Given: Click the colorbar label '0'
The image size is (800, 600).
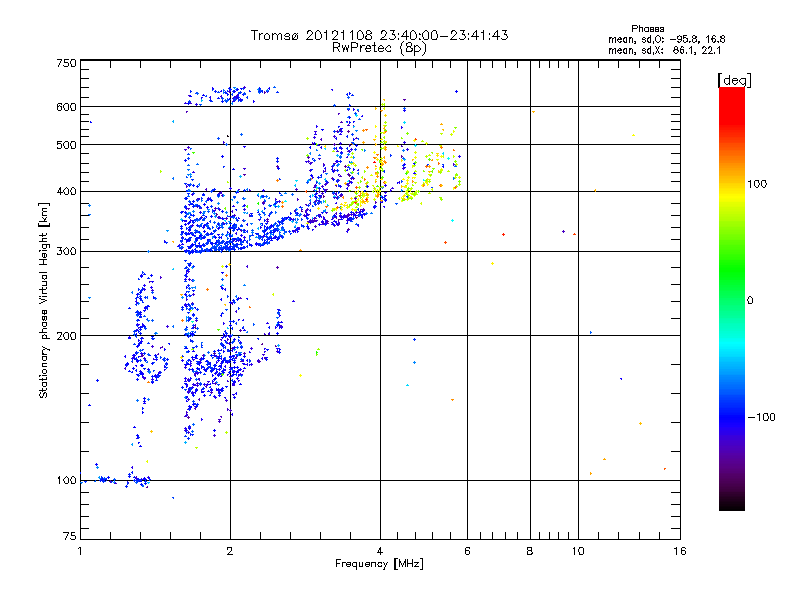Looking at the screenshot, I should pyautogui.click(x=749, y=301).
